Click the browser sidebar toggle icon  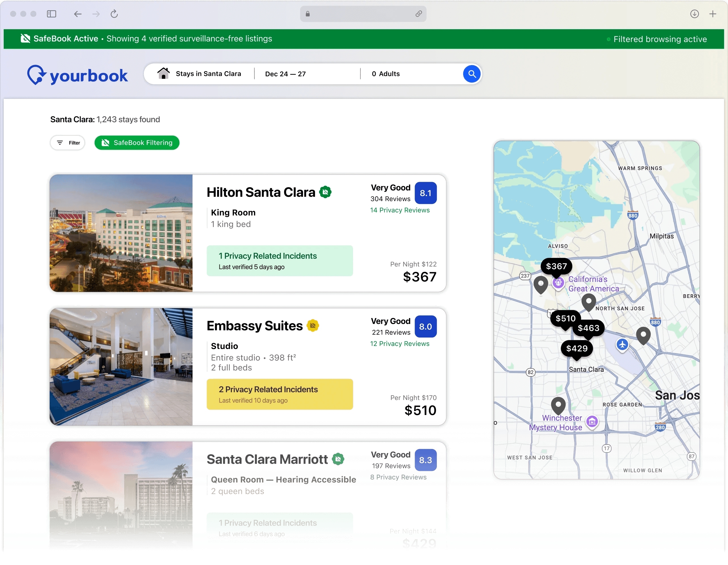(x=52, y=14)
